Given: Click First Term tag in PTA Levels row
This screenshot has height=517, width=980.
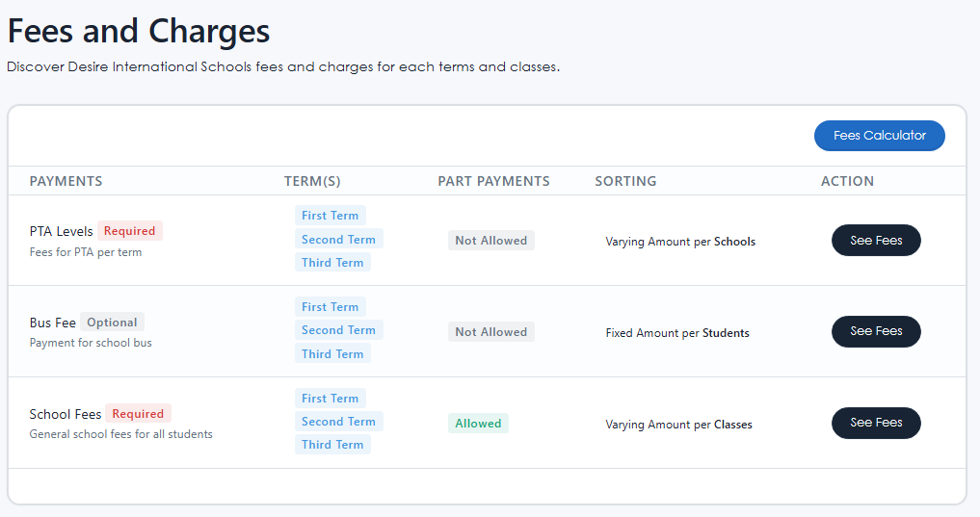Looking at the screenshot, I should pyautogui.click(x=330, y=216).
